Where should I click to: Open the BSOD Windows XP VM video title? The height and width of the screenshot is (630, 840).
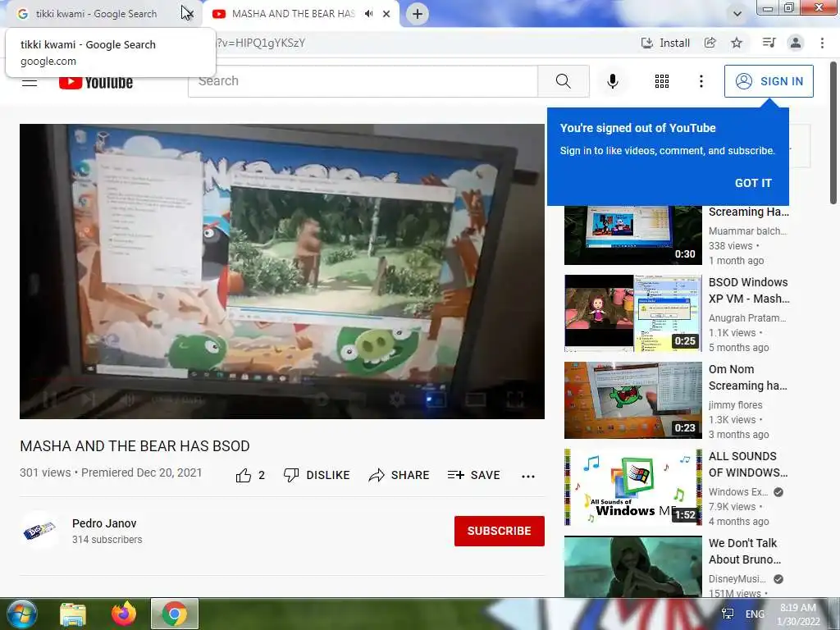(748, 290)
